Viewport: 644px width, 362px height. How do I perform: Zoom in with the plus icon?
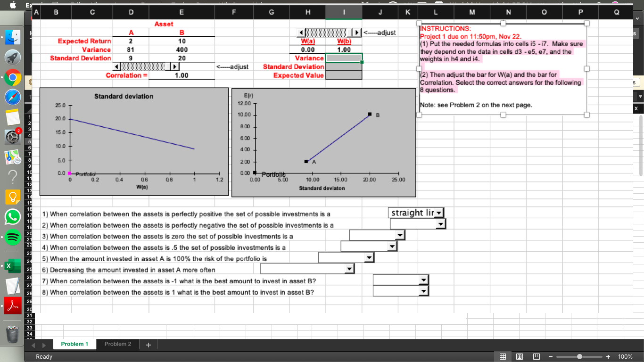tap(608, 357)
